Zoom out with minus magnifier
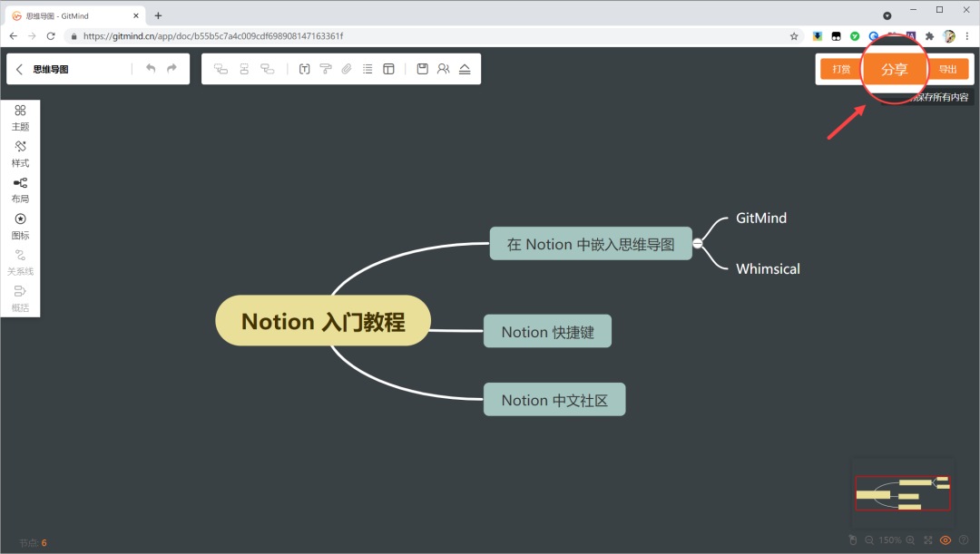 [869, 540]
